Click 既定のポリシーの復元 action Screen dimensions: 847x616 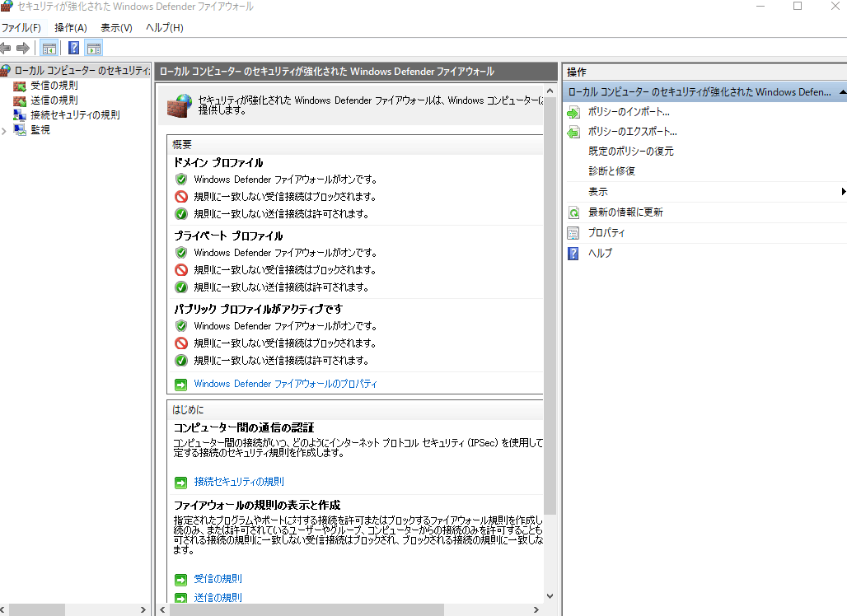tap(631, 152)
